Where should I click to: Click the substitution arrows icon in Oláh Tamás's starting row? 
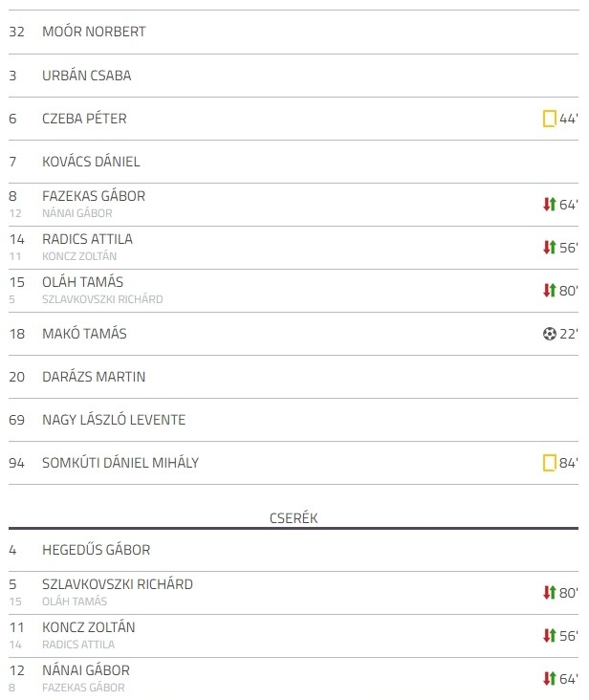point(549,290)
